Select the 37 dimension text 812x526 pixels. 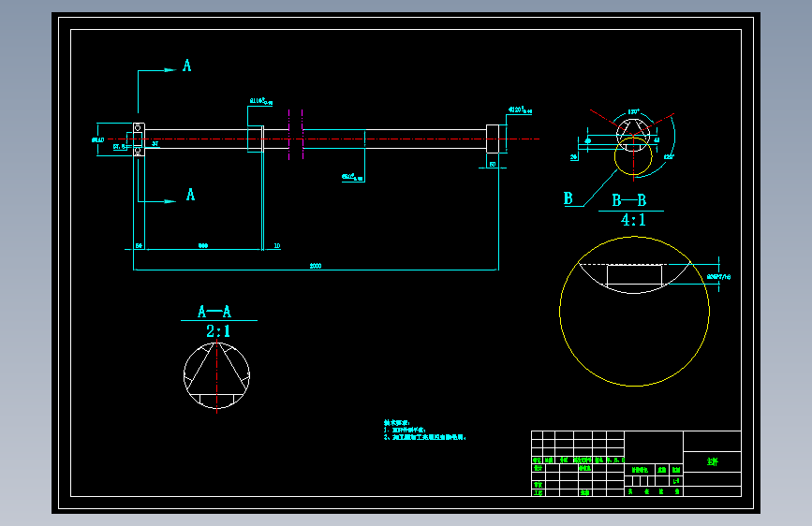pos(155,143)
